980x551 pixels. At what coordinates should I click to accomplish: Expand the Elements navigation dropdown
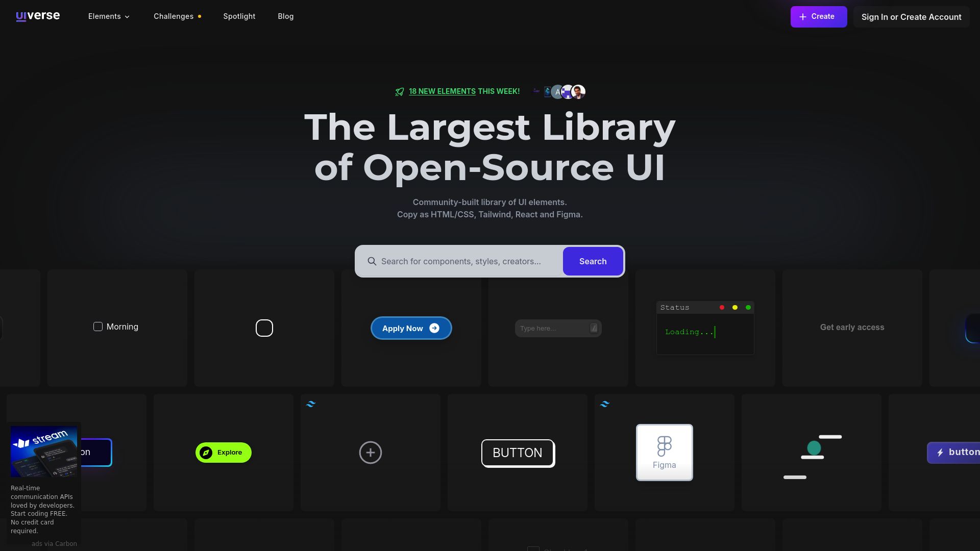[x=109, y=17]
